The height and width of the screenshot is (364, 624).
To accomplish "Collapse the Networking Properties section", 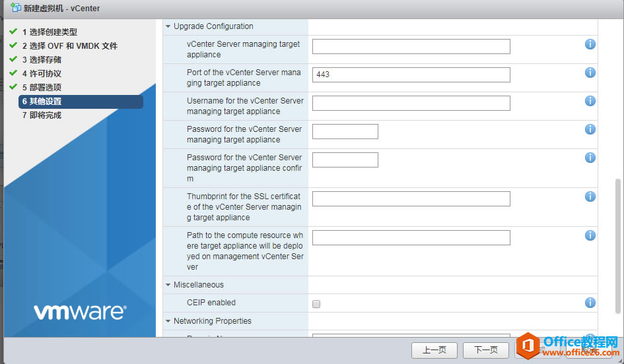I will pyautogui.click(x=168, y=321).
